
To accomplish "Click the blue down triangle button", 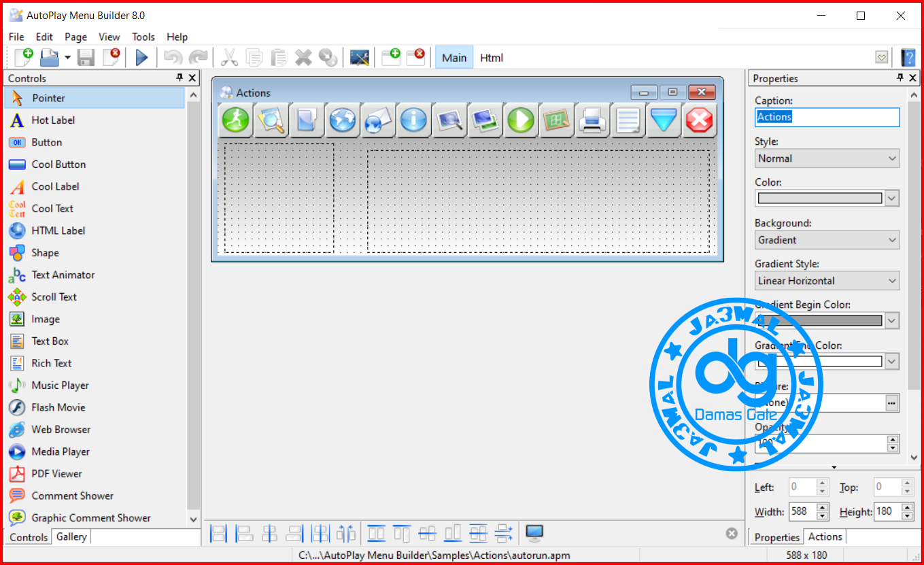I will point(664,120).
